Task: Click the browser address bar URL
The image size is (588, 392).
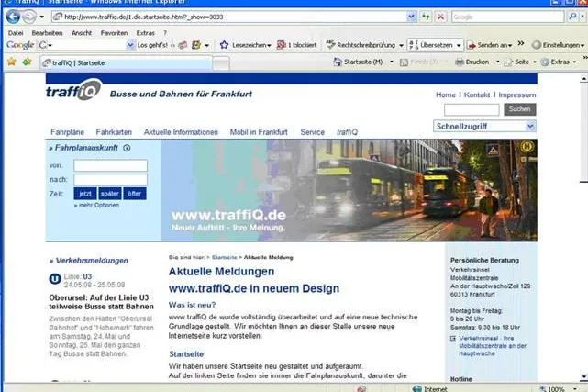Action: pos(144,17)
